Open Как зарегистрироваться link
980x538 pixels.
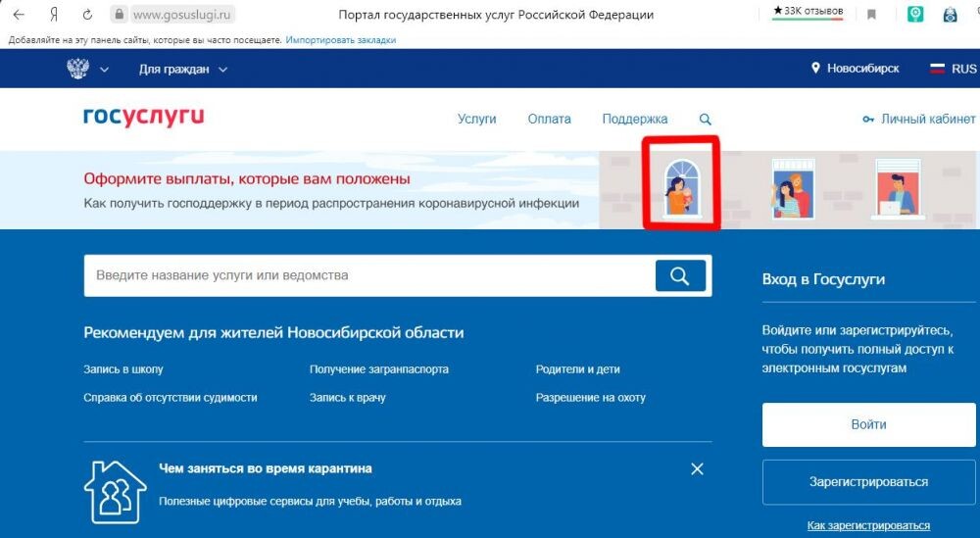point(868,525)
